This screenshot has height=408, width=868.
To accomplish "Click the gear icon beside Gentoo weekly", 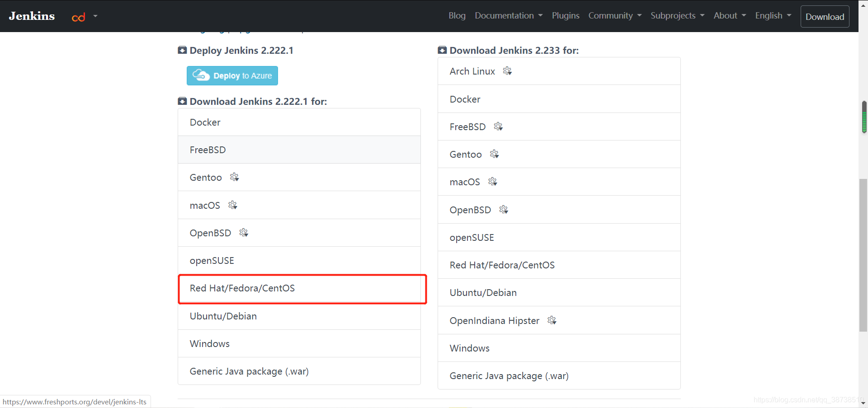I will (494, 154).
